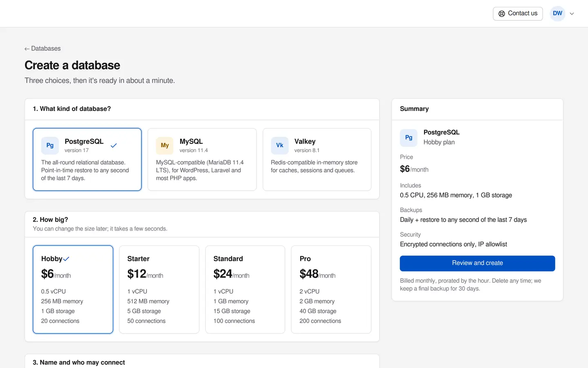Click the '1. What kind of database?' heading
The height and width of the screenshot is (368, 588).
point(72,109)
